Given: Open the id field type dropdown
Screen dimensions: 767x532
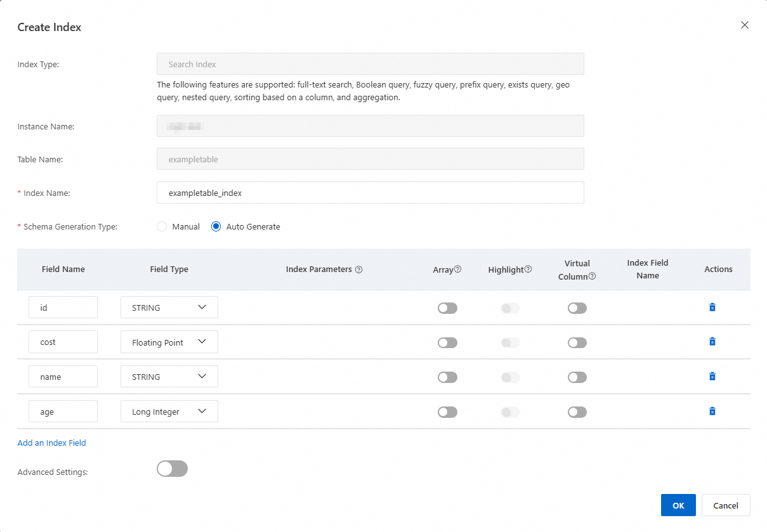Looking at the screenshot, I should pos(169,308).
